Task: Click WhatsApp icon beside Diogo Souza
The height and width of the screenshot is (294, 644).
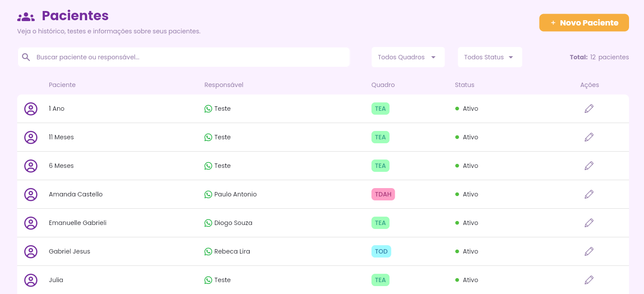Action: pos(208,223)
